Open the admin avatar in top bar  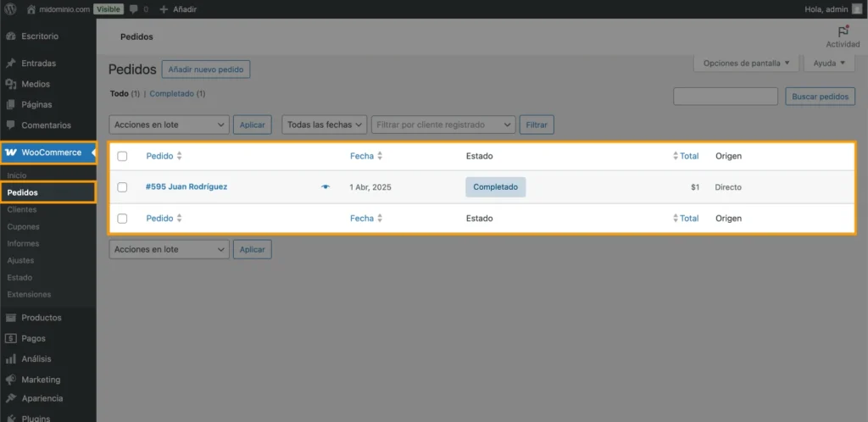pos(857,8)
